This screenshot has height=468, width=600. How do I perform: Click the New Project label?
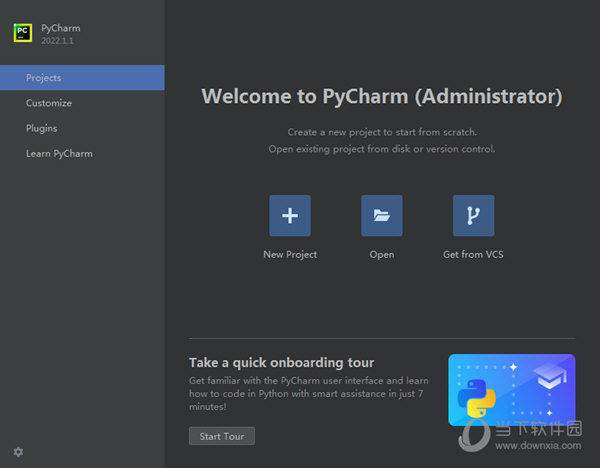[x=290, y=254]
